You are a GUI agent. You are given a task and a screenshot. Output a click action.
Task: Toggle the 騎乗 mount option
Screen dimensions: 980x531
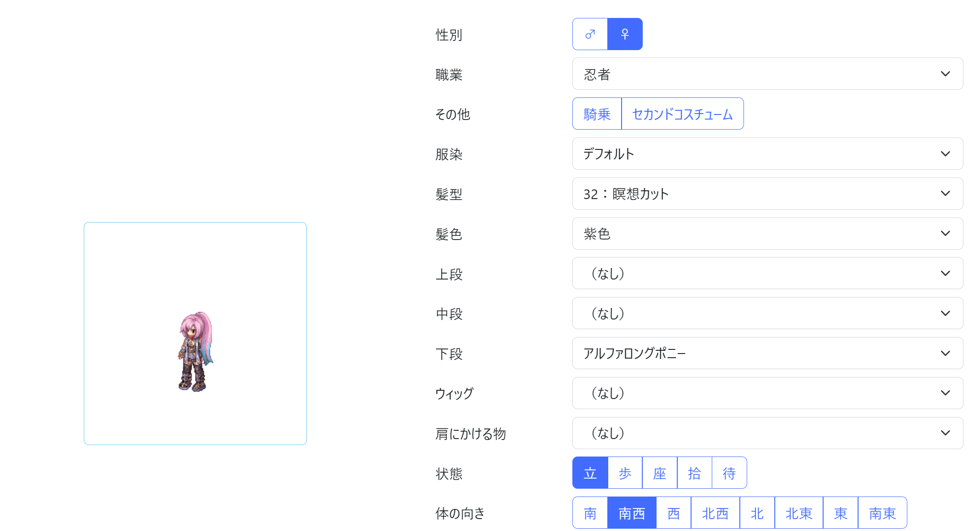tap(597, 114)
